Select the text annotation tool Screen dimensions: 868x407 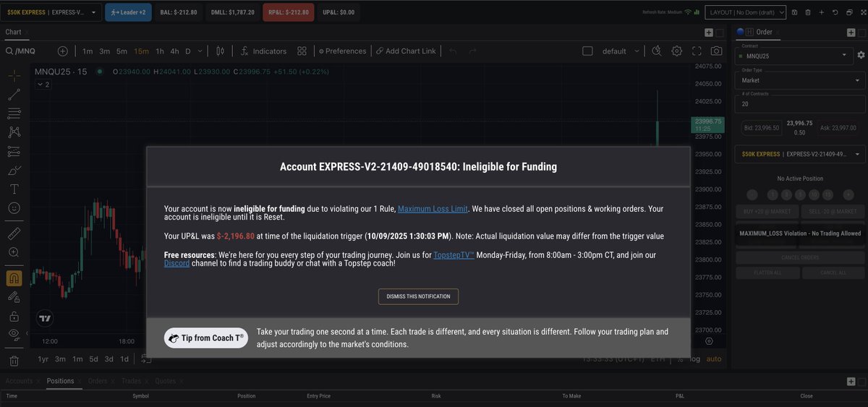pyautogui.click(x=14, y=189)
